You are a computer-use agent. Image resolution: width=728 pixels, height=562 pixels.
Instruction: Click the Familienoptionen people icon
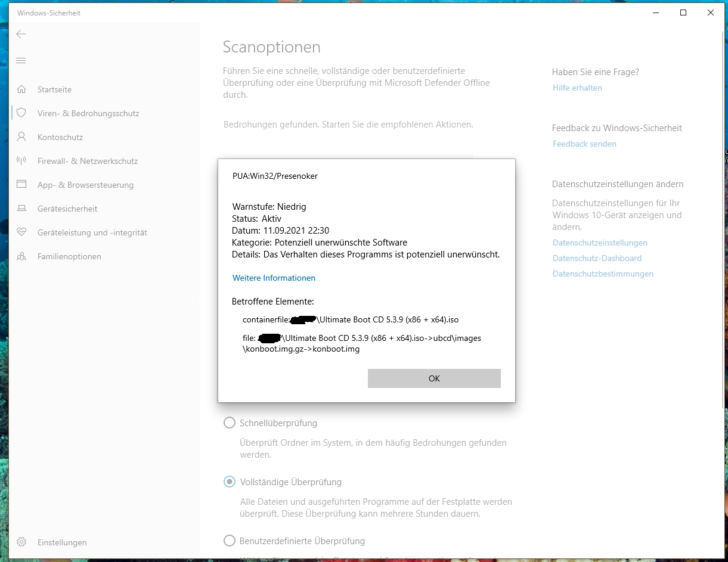pos(22,256)
